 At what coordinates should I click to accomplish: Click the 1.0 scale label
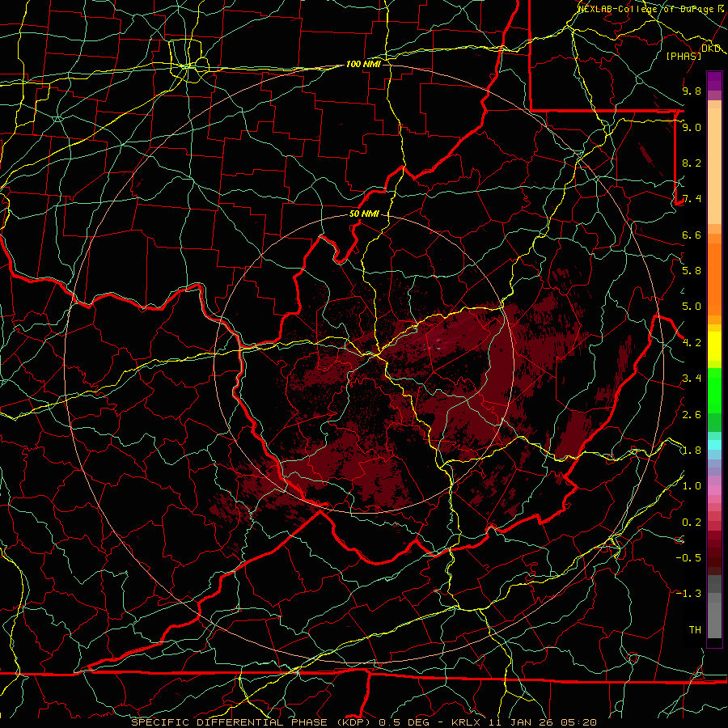coord(692,486)
